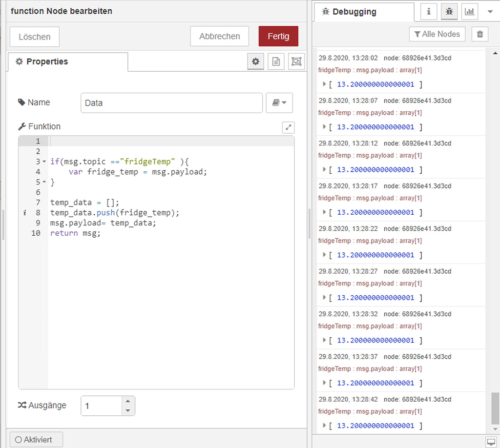This screenshot has width=500, height=448.
Task: Select the debug bug icon in sidebar
Action: click(x=449, y=11)
